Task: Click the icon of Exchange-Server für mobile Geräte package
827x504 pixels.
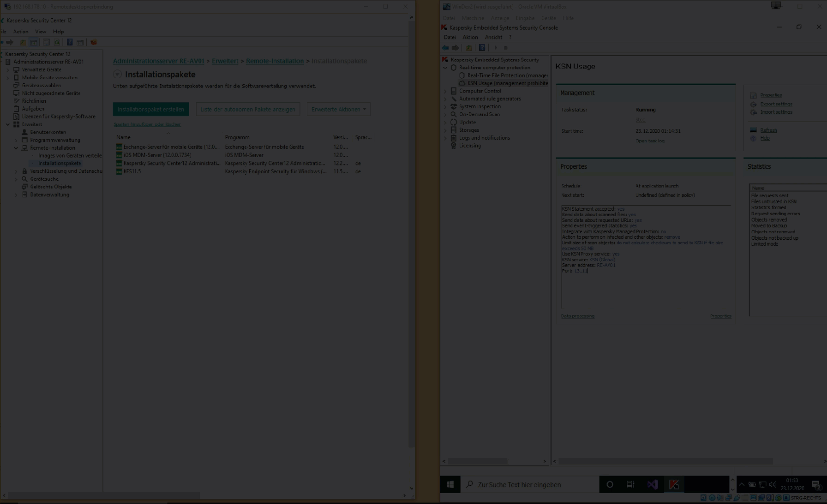Action: pyautogui.click(x=119, y=147)
